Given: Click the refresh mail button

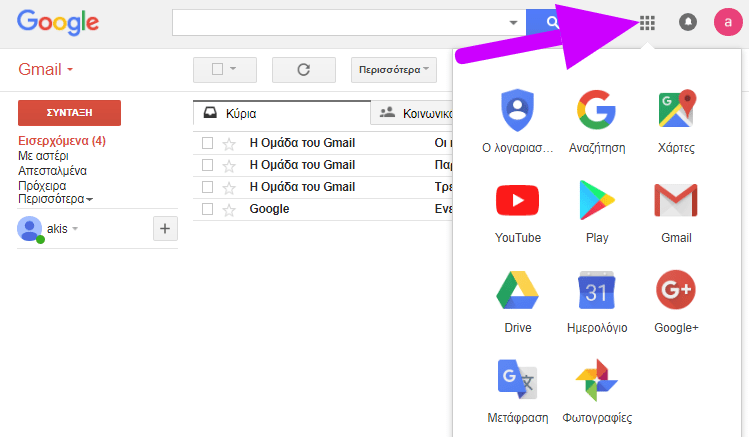Looking at the screenshot, I should [x=304, y=70].
